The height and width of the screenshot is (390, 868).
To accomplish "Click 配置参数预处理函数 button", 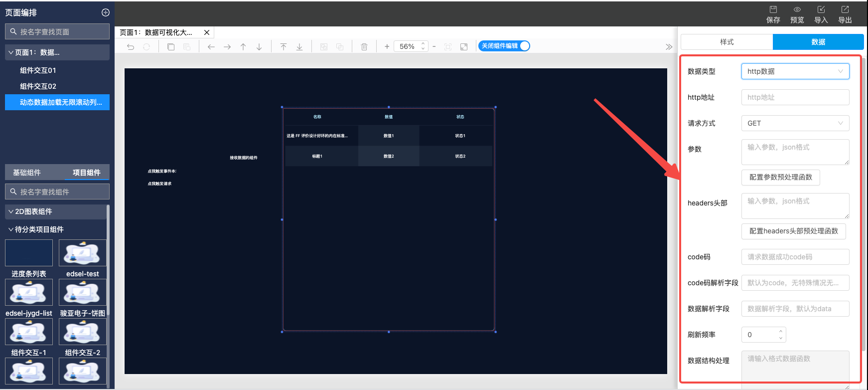I will tap(780, 177).
